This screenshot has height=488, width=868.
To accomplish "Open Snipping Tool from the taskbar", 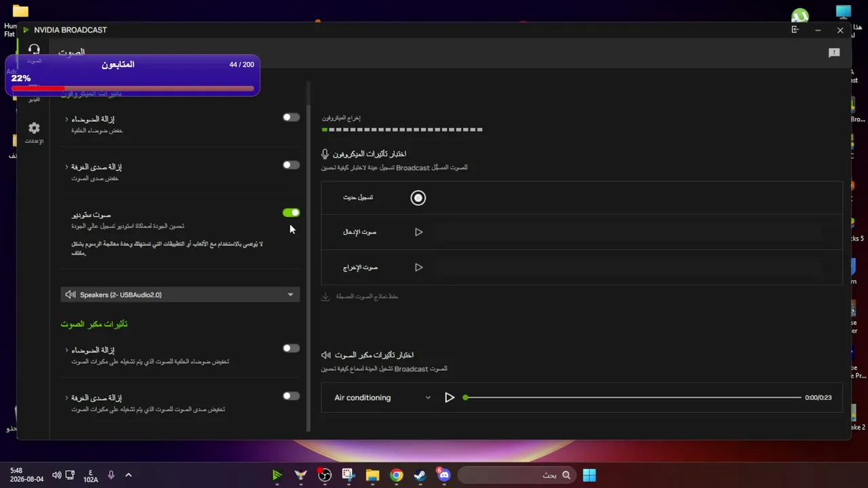I will tap(349, 475).
